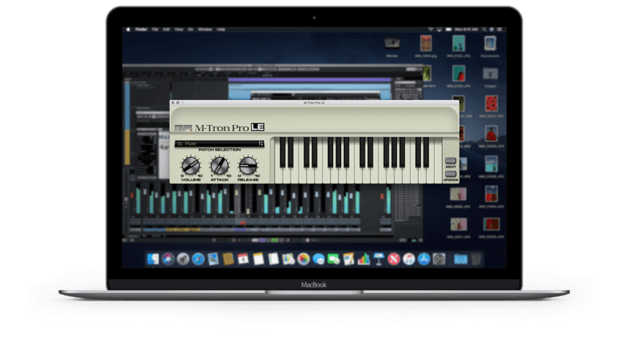
Task: Open FaceTime green camera icon in dock
Action: 333,259
